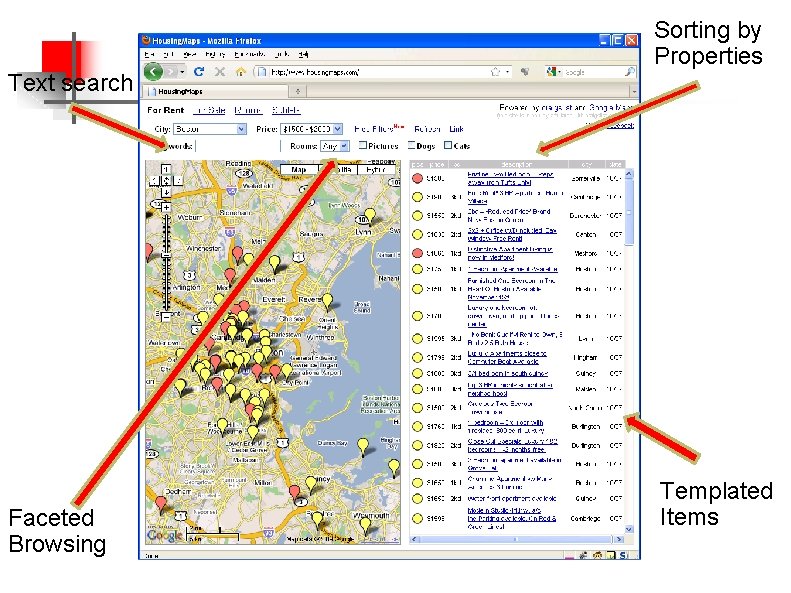This screenshot has width=791, height=593.
Task: Pan the map right with arrow button
Action: (178, 181)
